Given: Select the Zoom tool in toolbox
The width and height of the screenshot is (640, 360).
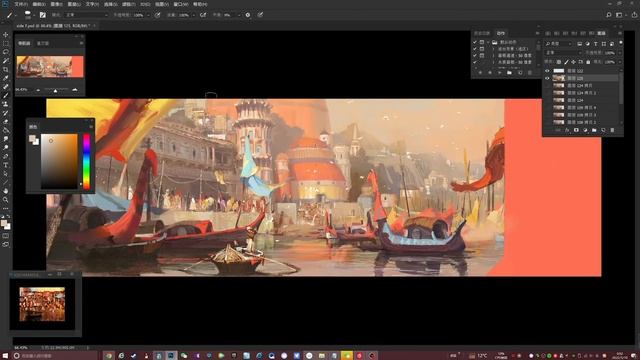Looking at the screenshot, I should click(x=6, y=200).
